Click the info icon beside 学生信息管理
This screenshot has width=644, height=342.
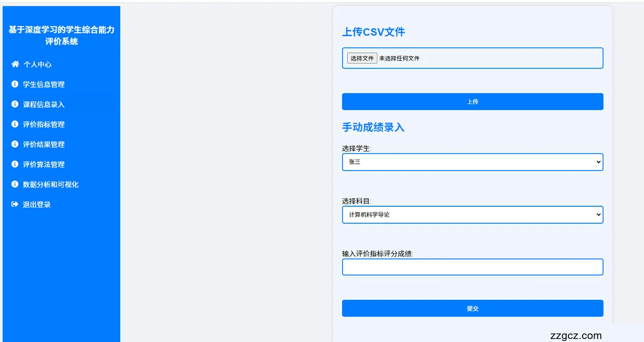pyautogui.click(x=15, y=84)
